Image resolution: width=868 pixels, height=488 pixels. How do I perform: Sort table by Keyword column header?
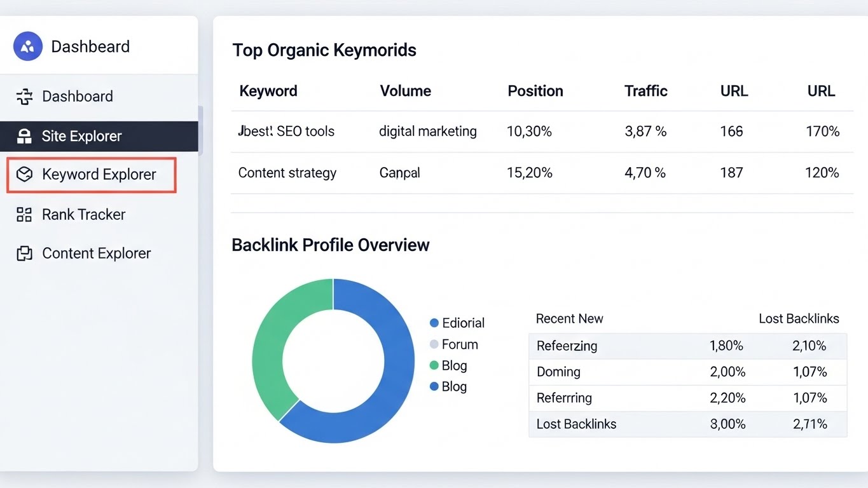pyautogui.click(x=268, y=91)
